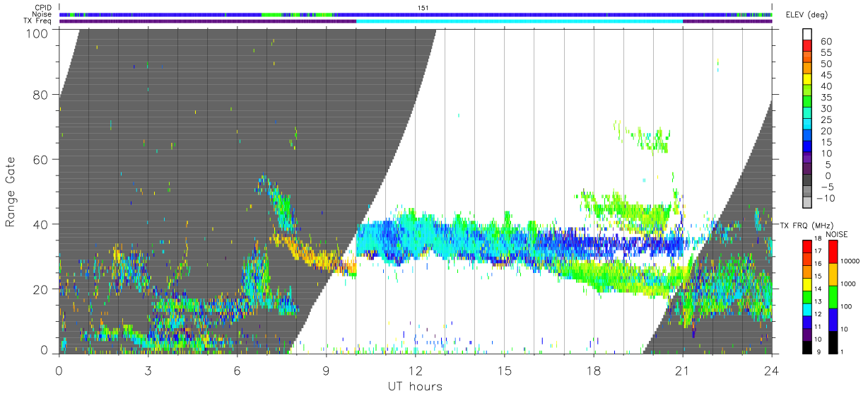Click the 9 tick on UT hours axis
The width and height of the screenshot is (868, 401).
click(326, 370)
